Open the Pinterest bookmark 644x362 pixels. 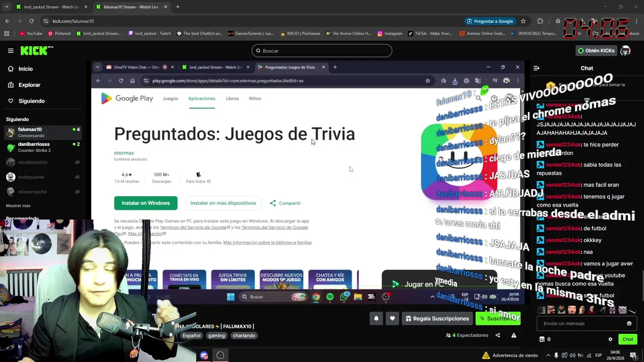(x=59, y=34)
